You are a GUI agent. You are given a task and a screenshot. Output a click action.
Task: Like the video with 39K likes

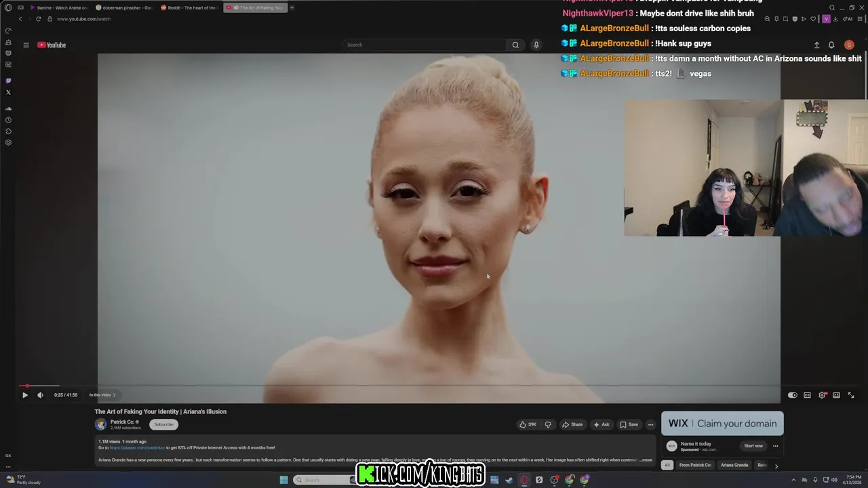coord(528,425)
